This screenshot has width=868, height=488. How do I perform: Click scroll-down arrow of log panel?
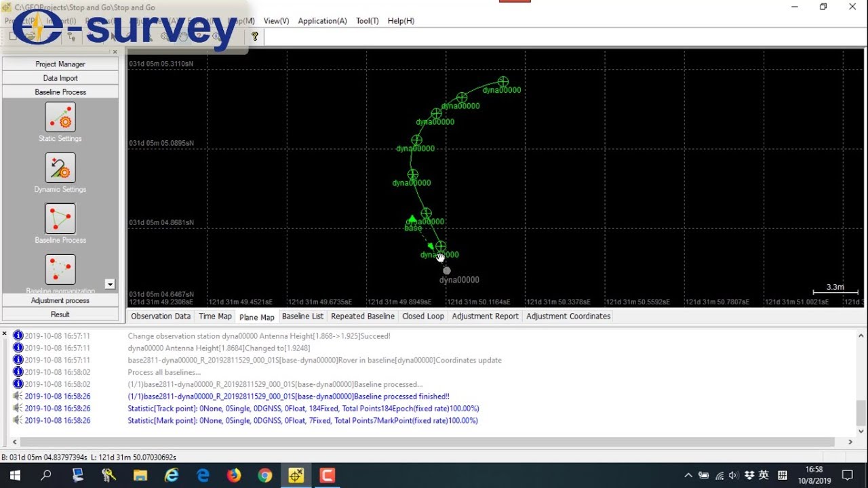(861, 430)
